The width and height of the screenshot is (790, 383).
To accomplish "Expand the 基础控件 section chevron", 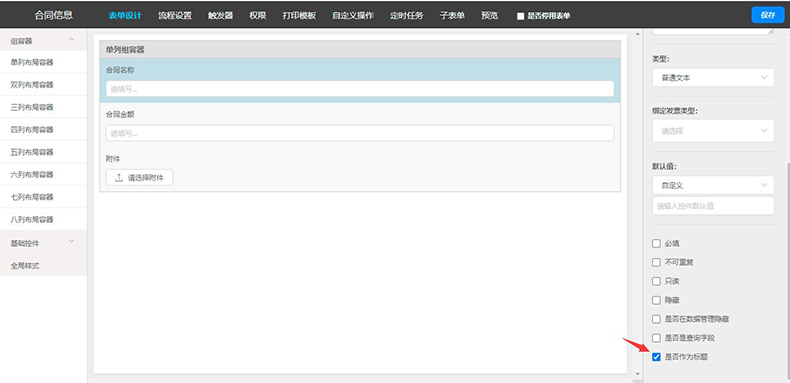I will (72, 241).
